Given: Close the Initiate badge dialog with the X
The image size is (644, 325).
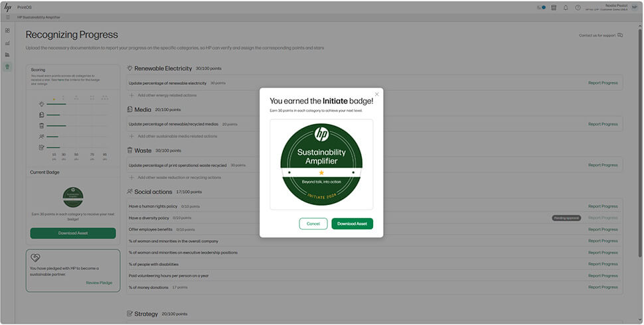Looking at the screenshot, I should (x=376, y=94).
